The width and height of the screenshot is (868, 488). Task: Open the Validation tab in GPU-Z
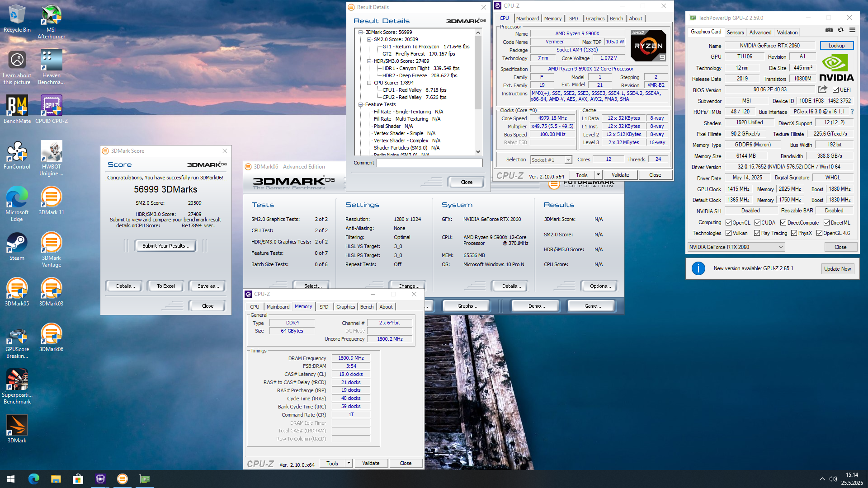[787, 33]
